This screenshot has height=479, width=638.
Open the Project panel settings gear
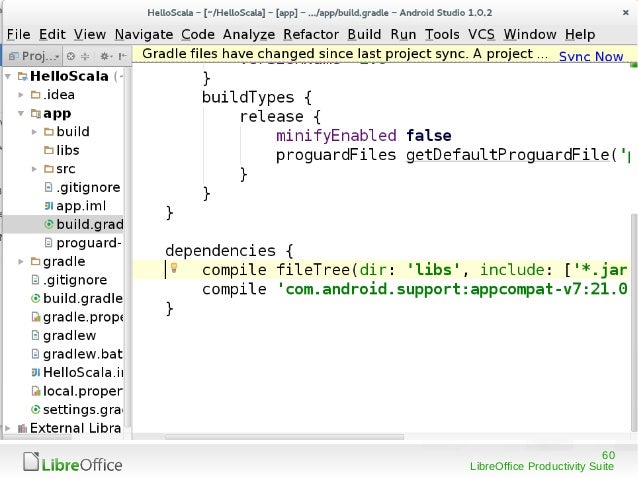pyautogui.click(x=105, y=56)
